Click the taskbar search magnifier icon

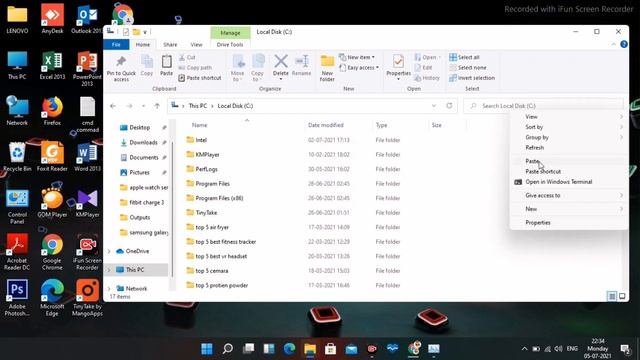click(x=228, y=349)
